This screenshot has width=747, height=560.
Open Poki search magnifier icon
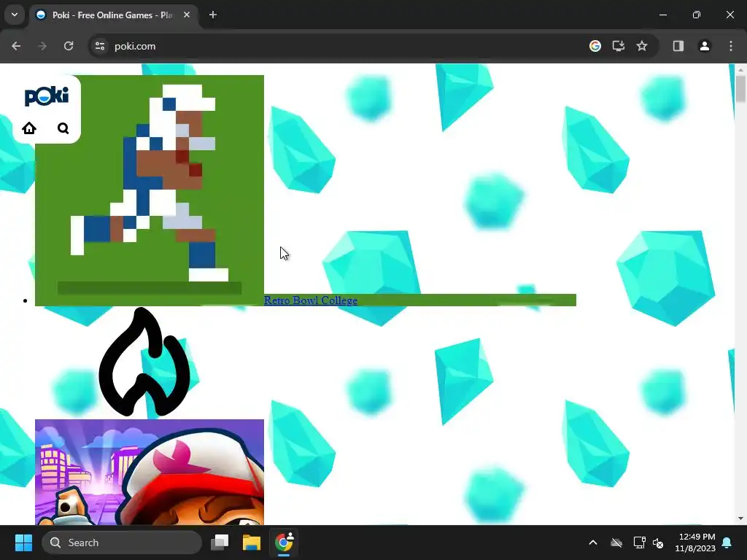[63, 128]
